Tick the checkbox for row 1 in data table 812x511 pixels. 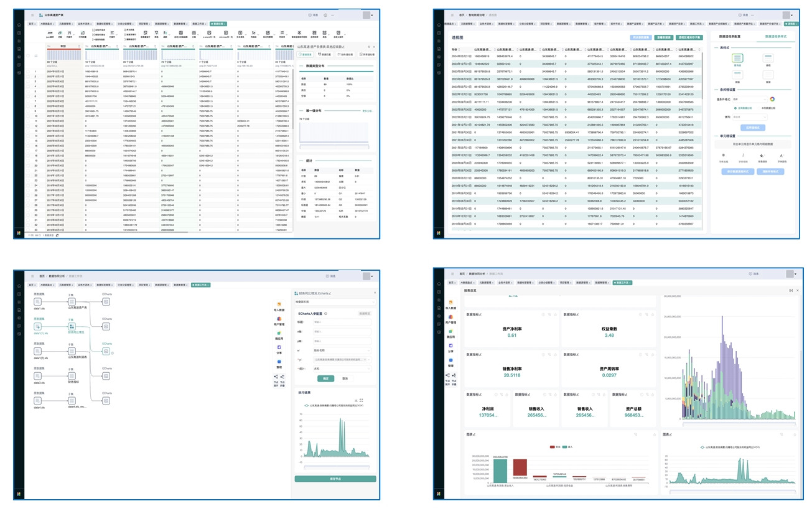pos(28,72)
